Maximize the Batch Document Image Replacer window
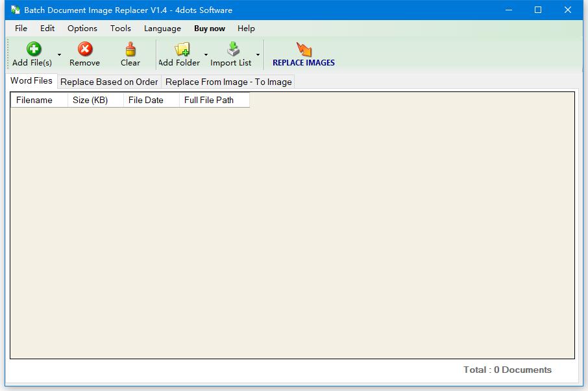Screen dimensions: 588x391 point(538,10)
